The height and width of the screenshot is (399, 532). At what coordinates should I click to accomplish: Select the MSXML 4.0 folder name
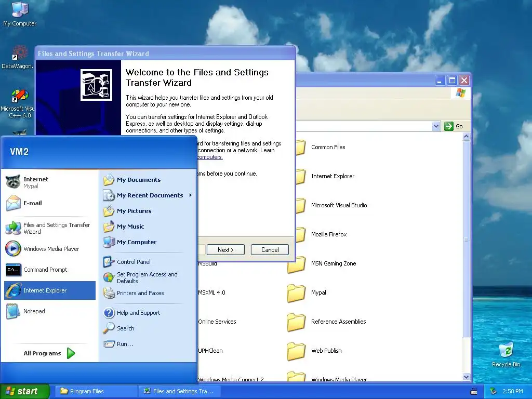pos(212,292)
